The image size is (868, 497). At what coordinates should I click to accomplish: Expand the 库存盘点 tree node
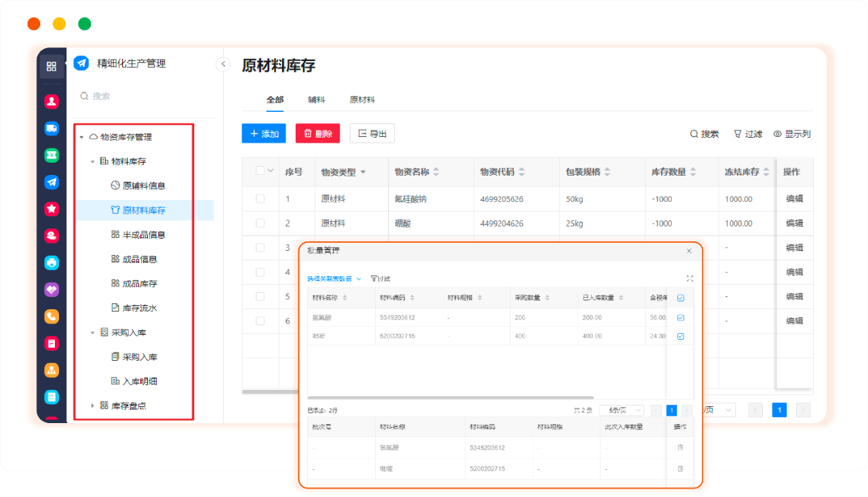92,405
